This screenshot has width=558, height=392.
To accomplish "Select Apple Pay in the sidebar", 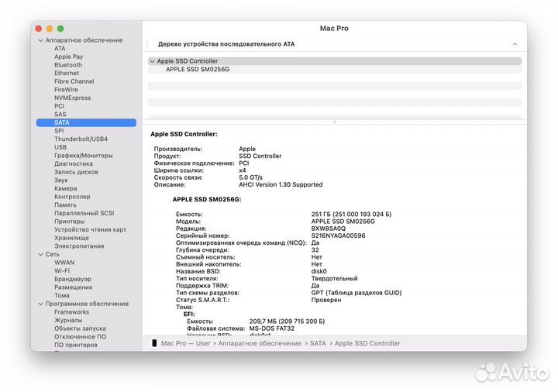I will click(69, 57).
